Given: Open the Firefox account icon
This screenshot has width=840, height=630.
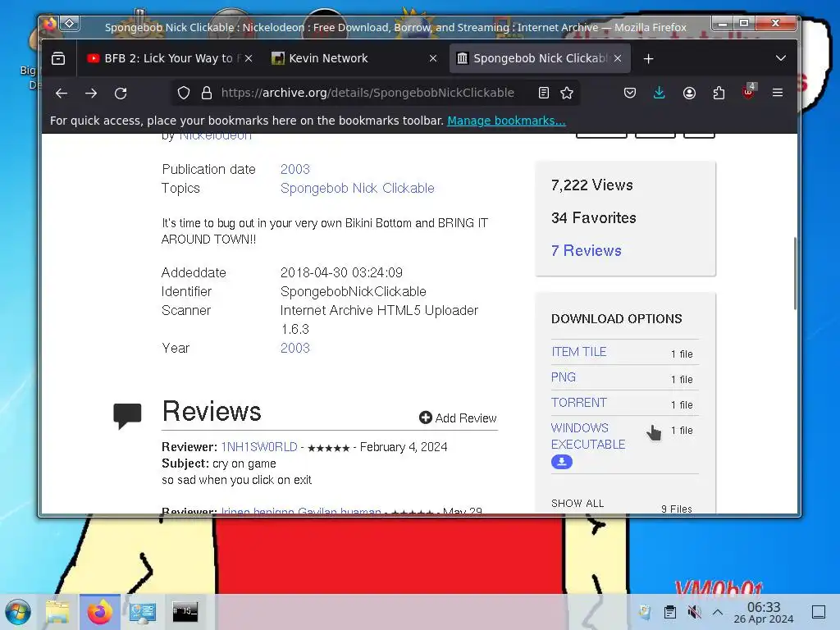Looking at the screenshot, I should 689,94.
